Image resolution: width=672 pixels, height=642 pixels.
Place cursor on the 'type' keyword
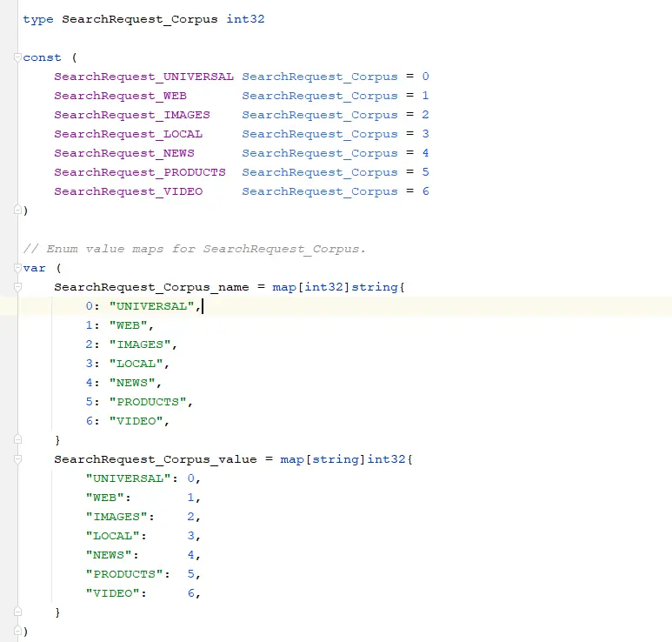38,19
